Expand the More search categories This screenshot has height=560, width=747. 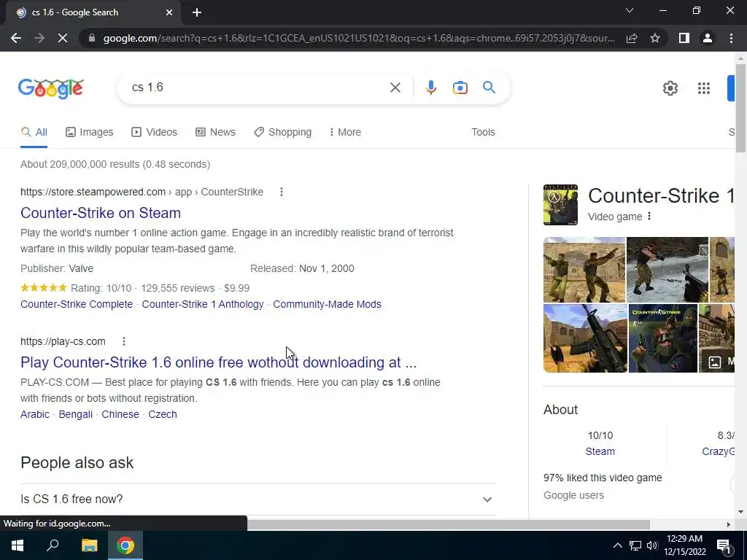[345, 133]
